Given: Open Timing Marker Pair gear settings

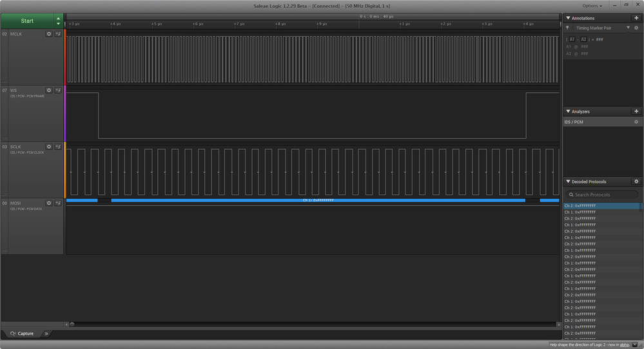Looking at the screenshot, I should pyautogui.click(x=636, y=28).
